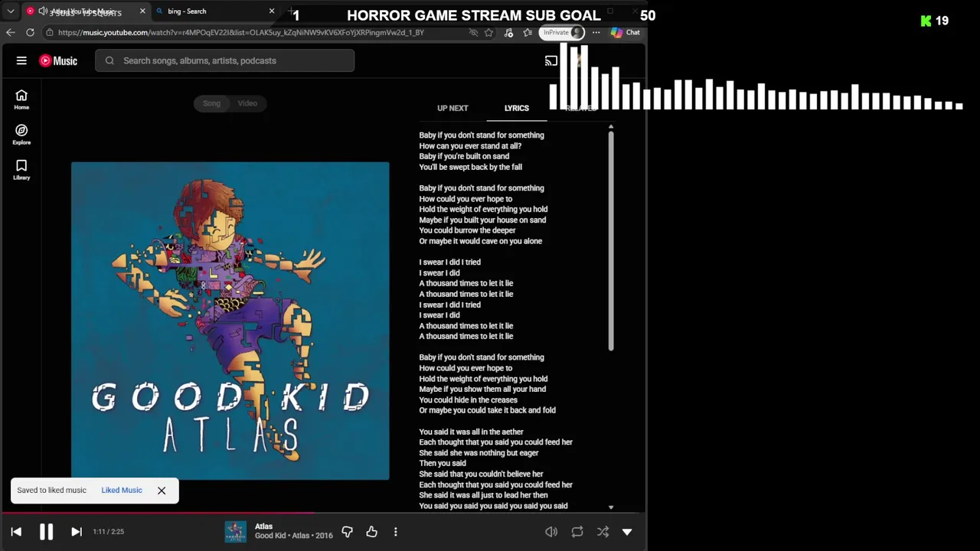Open the song's more actions menu
This screenshot has width=980, height=551.
396,531
